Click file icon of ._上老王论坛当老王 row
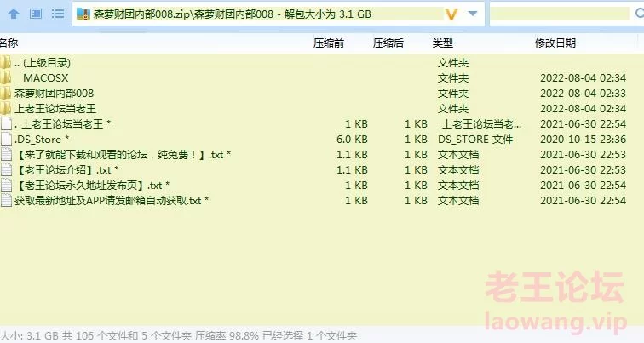Image resolution: width=644 pixels, height=343 pixels. coord(6,124)
